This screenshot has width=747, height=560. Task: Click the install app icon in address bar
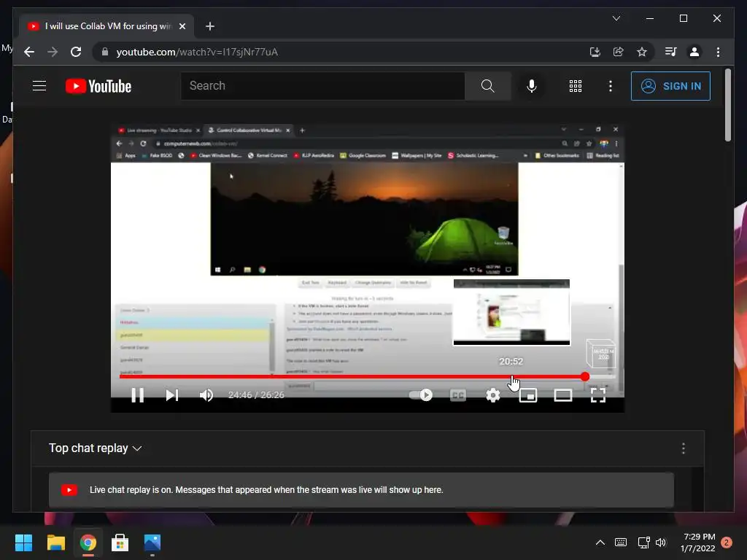click(595, 52)
